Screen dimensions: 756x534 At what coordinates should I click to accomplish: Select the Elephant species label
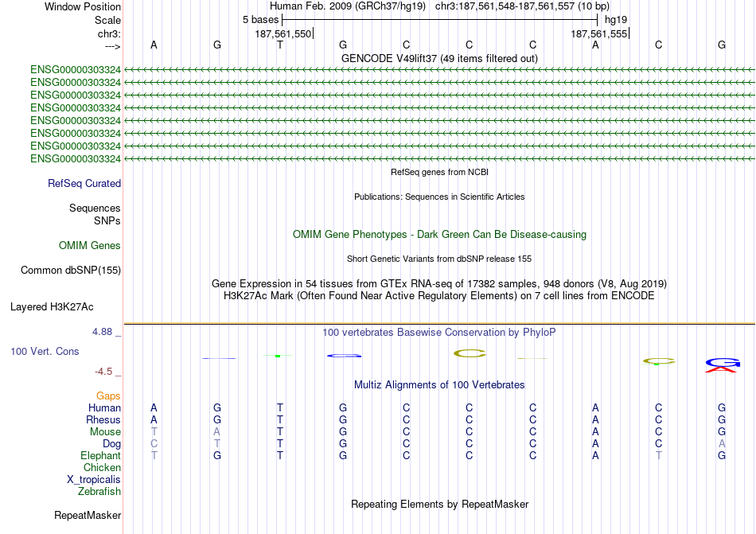pyautogui.click(x=101, y=455)
